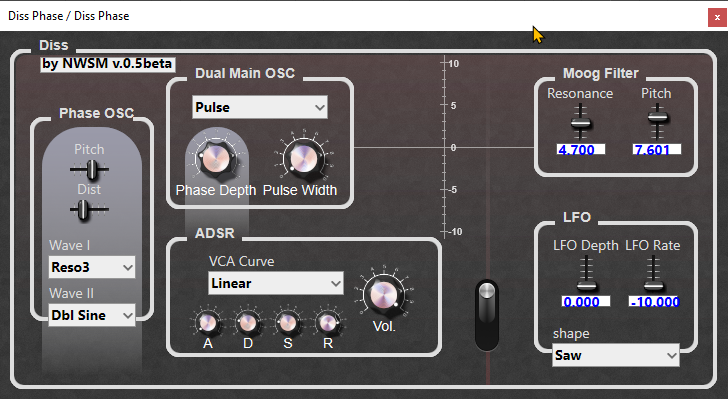Click the Release (R) knob

tap(327, 322)
